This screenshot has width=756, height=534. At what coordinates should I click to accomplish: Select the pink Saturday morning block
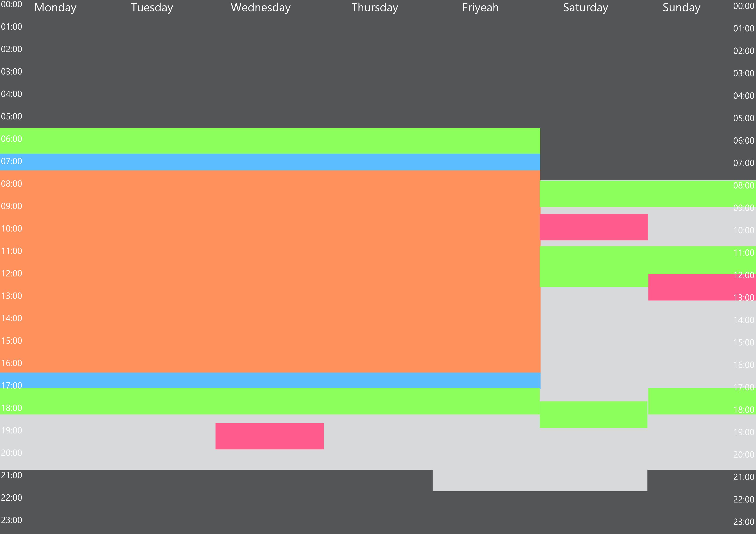[594, 227]
